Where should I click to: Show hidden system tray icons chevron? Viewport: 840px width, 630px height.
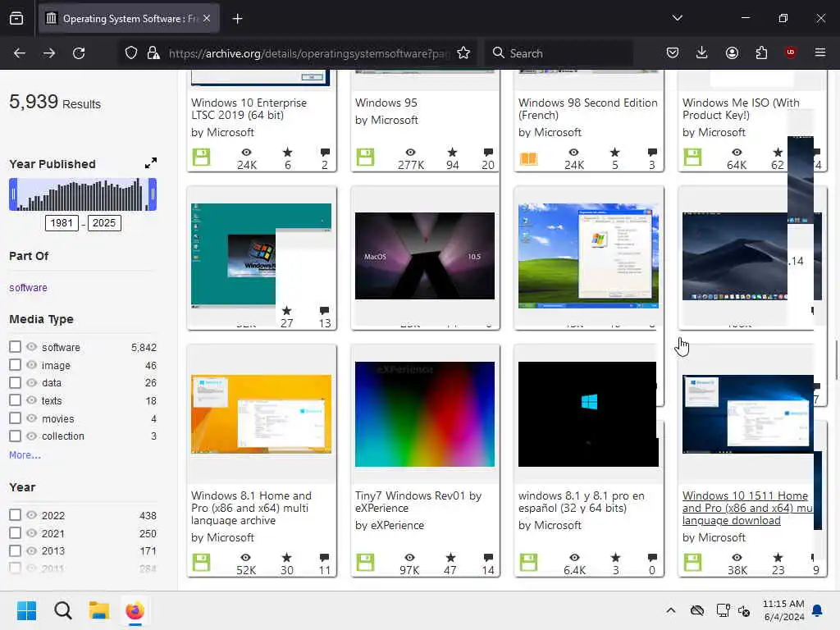tap(670, 610)
